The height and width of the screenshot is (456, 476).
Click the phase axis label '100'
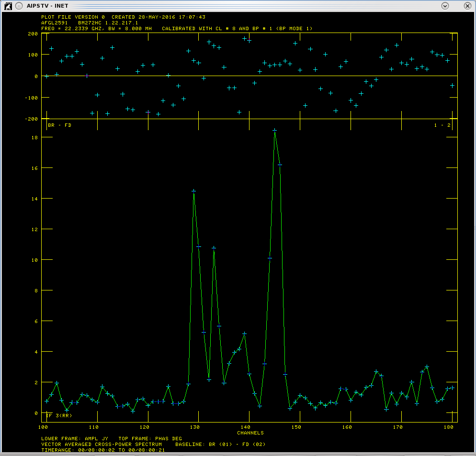pyautogui.click(x=33, y=55)
